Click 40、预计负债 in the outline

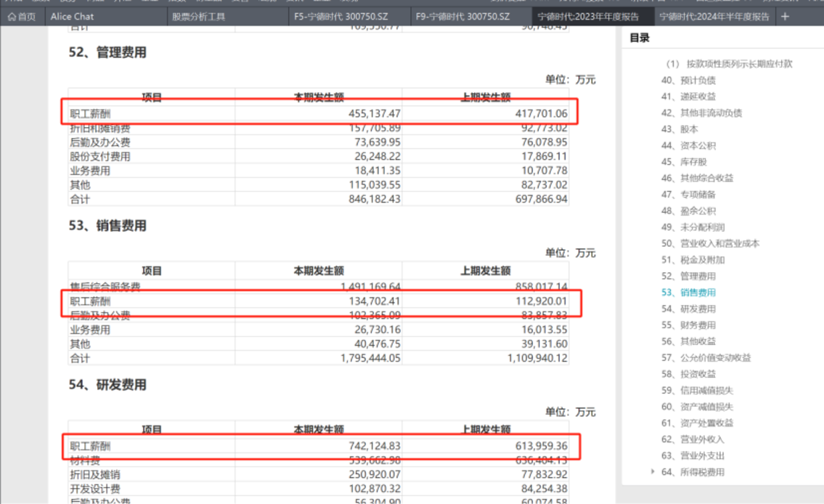(x=688, y=80)
